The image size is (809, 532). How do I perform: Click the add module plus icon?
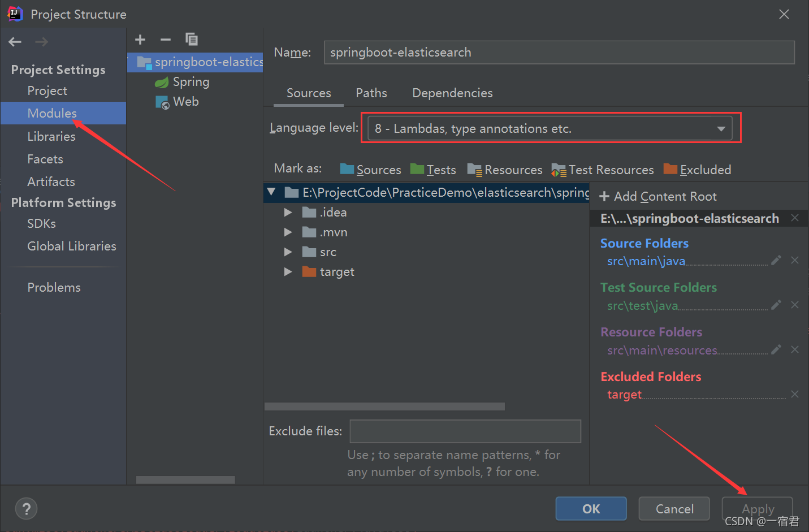[140, 40]
